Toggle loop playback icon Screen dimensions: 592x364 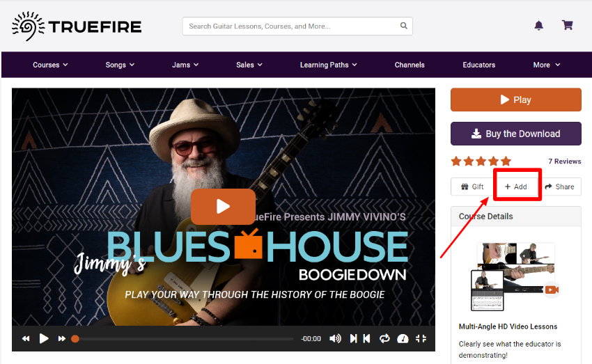pyautogui.click(x=384, y=339)
